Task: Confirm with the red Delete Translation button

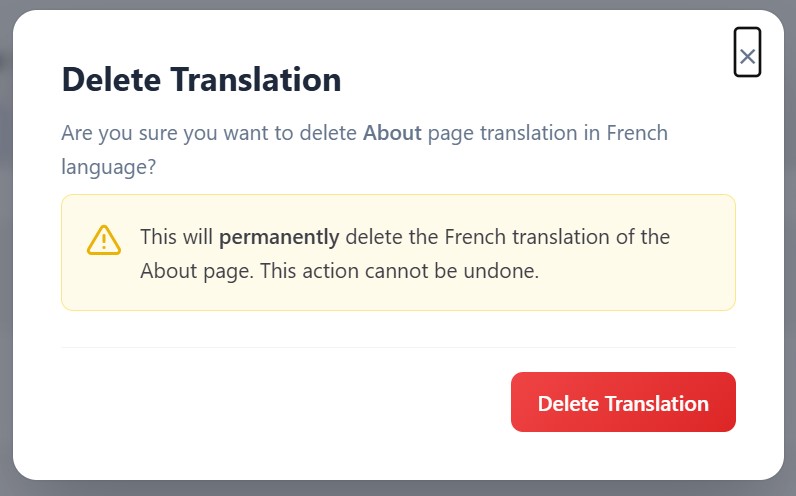Action: [623, 402]
